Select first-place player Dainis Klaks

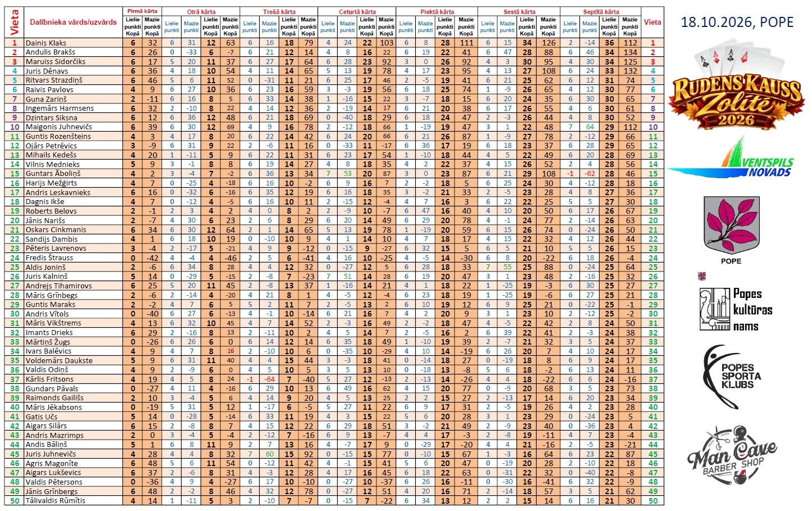coord(46,43)
